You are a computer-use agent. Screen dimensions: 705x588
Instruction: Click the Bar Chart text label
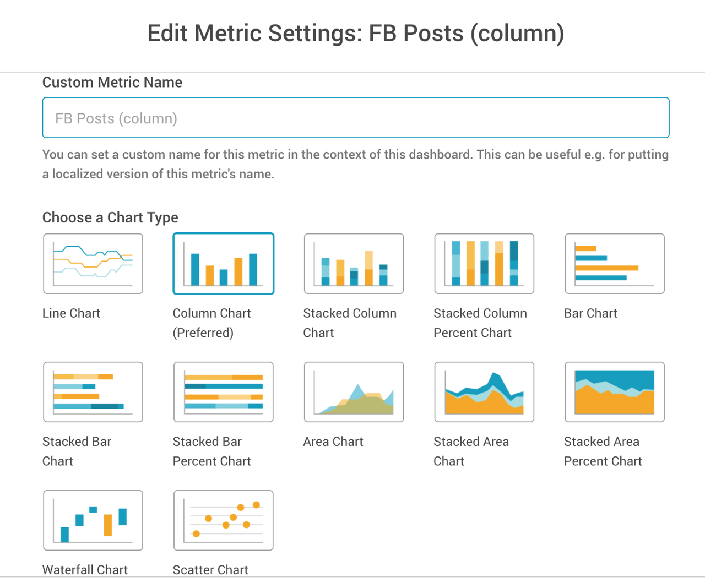tap(590, 313)
